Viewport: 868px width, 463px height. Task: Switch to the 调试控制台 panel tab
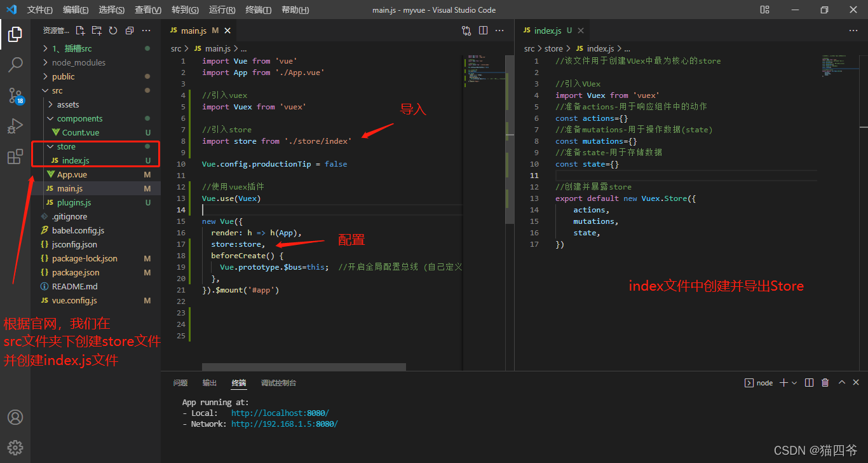(278, 383)
